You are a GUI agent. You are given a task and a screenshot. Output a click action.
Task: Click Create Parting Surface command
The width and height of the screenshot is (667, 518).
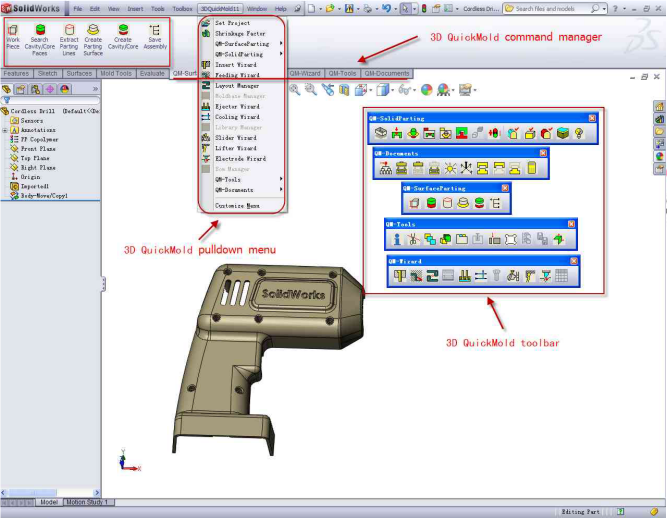93,40
